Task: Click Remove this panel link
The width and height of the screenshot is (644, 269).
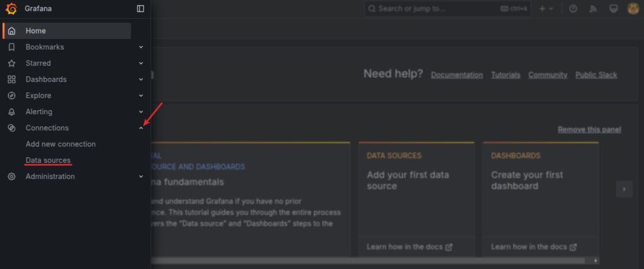Action: pos(589,129)
